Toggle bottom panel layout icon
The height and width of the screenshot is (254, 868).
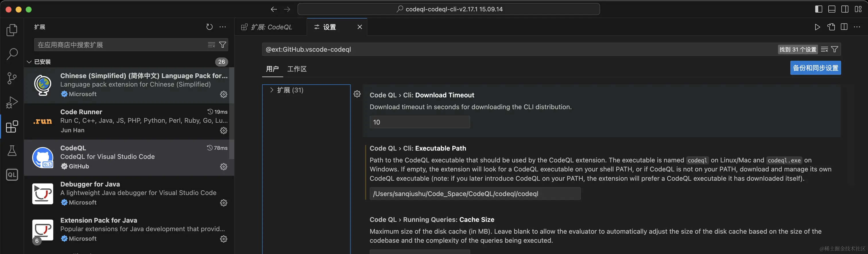[832, 9]
